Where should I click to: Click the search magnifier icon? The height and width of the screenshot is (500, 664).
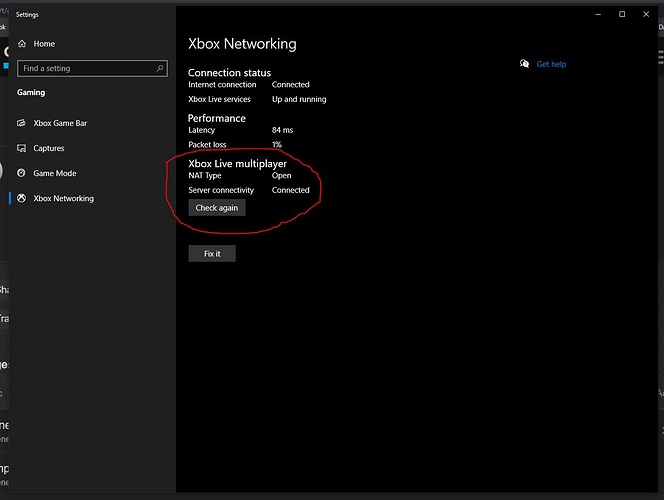pyautogui.click(x=160, y=68)
